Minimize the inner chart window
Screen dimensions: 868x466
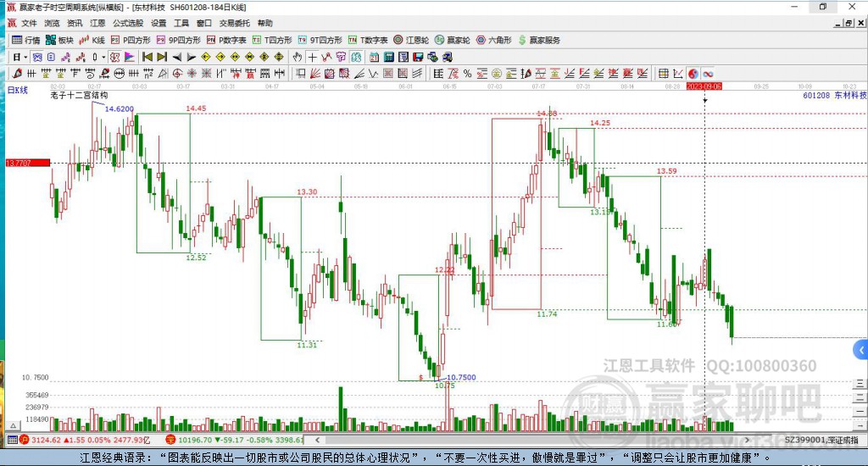838,23
